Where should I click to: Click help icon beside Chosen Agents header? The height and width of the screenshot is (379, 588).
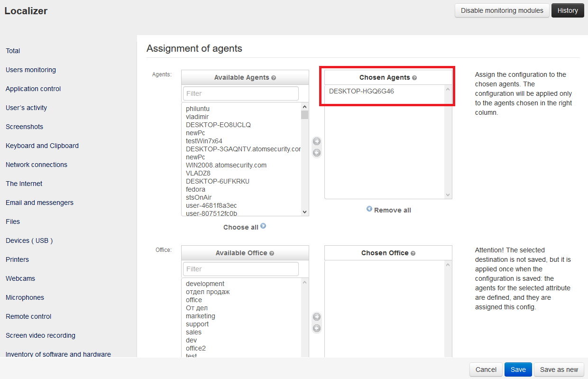tap(414, 78)
